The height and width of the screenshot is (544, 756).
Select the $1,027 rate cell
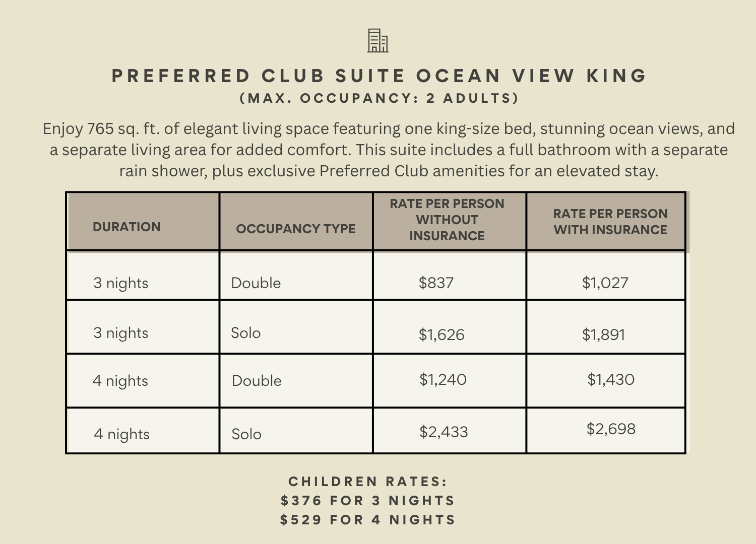click(x=605, y=283)
